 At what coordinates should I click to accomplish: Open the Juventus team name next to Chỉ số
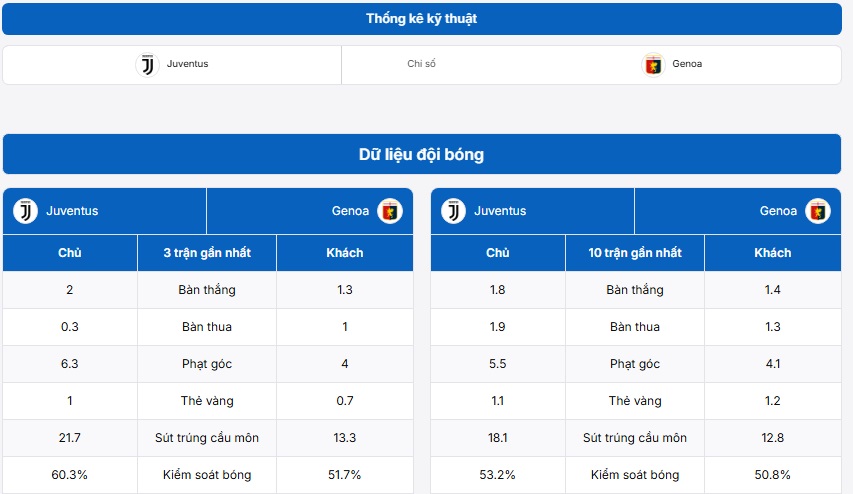pyautogui.click(x=187, y=65)
